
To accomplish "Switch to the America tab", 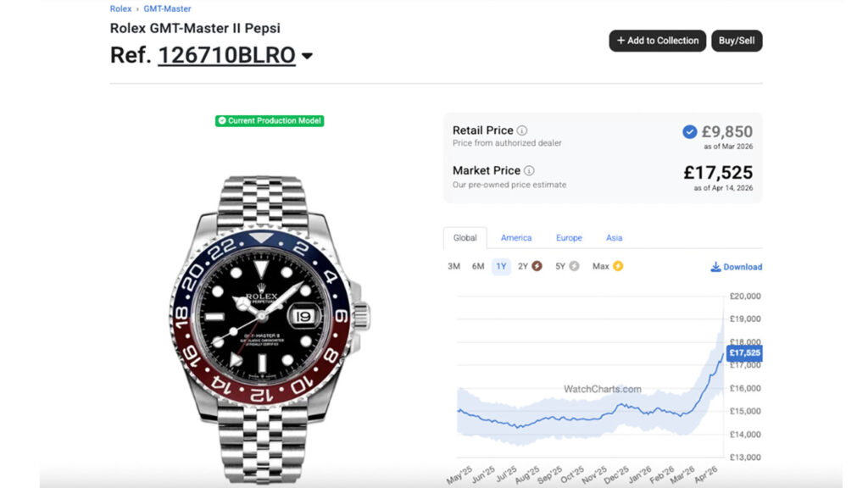I will pyautogui.click(x=516, y=238).
